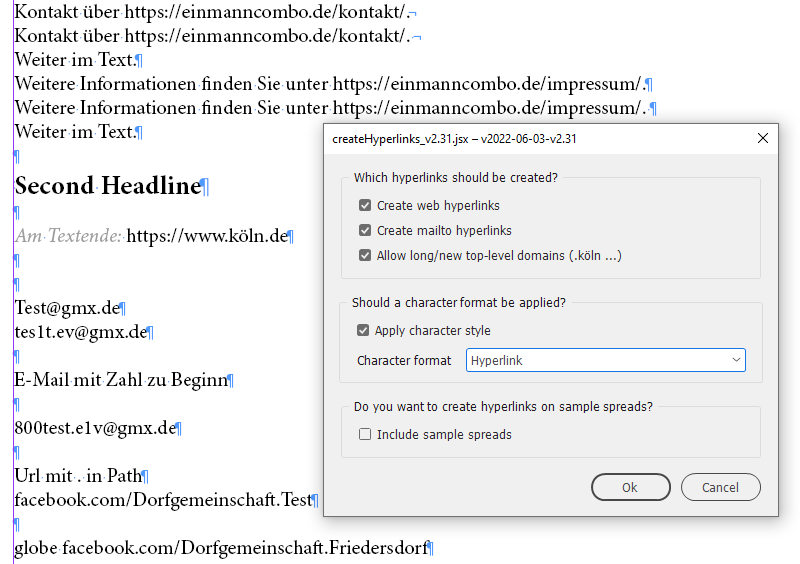Click in the Second Headline heading
The width and height of the screenshot is (800, 564).
pyautogui.click(x=108, y=186)
